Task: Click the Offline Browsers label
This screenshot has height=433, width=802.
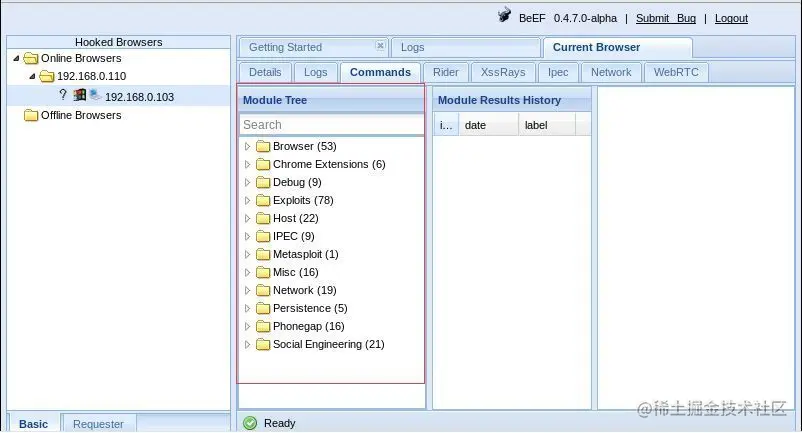Action: point(81,116)
